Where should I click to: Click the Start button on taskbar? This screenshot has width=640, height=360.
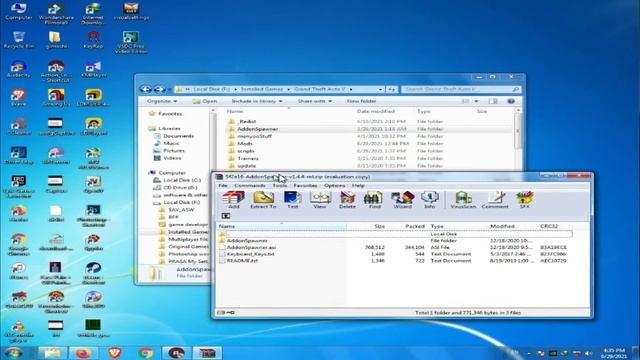pyautogui.click(x=13, y=353)
